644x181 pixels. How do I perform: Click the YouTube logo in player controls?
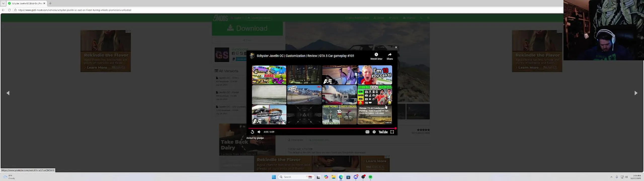383,132
